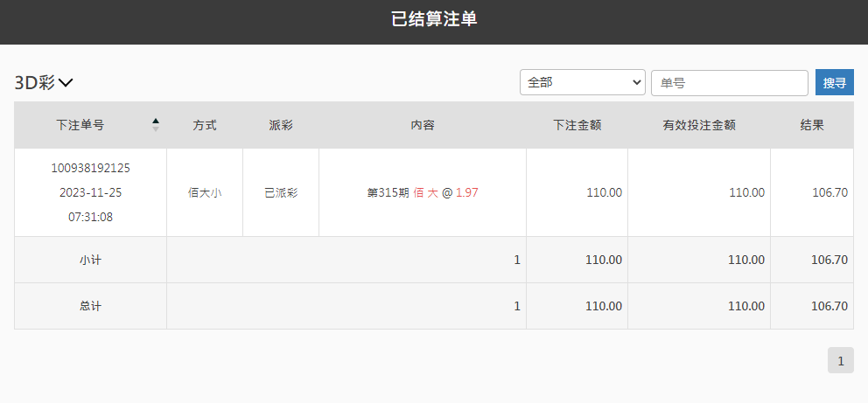
Task: Open the 全部 filter dropdown
Action: click(x=583, y=82)
